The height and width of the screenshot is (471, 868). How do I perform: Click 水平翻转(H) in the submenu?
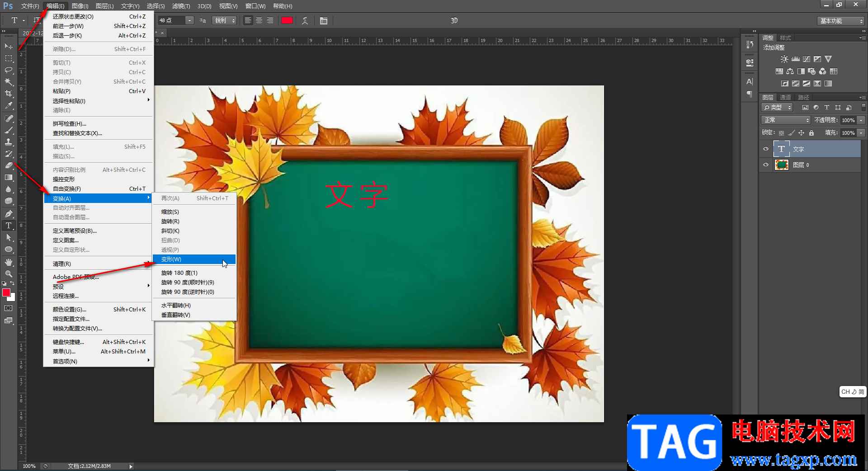[x=176, y=306]
